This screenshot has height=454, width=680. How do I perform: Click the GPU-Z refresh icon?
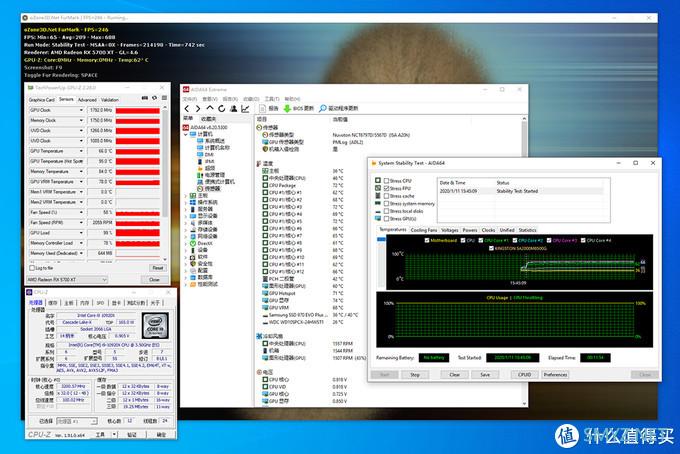(154, 98)
